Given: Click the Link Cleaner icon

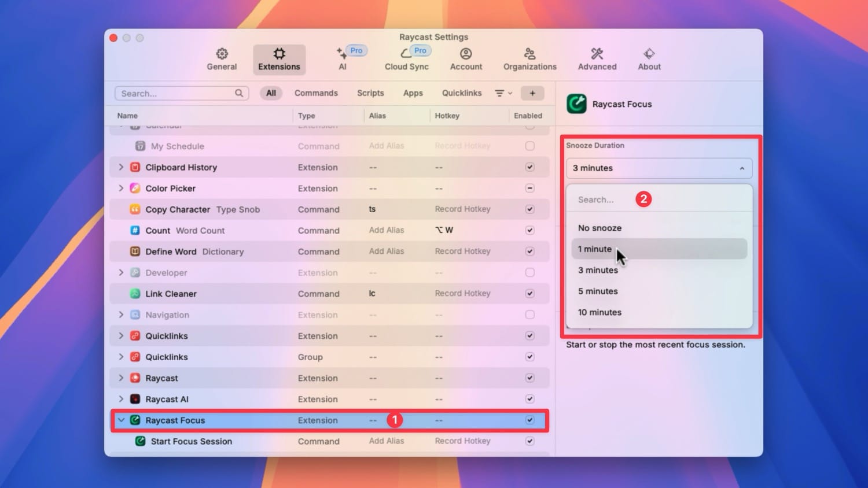Looking at the screenshot, I should [135, 294].
